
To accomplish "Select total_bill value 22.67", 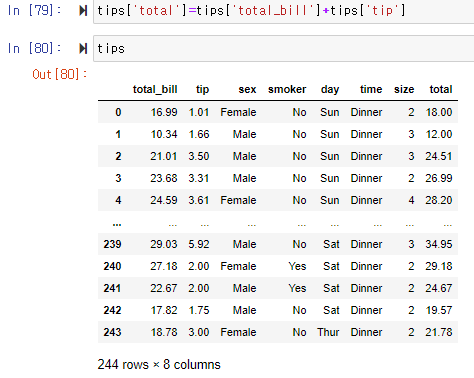I will (164, 288).
